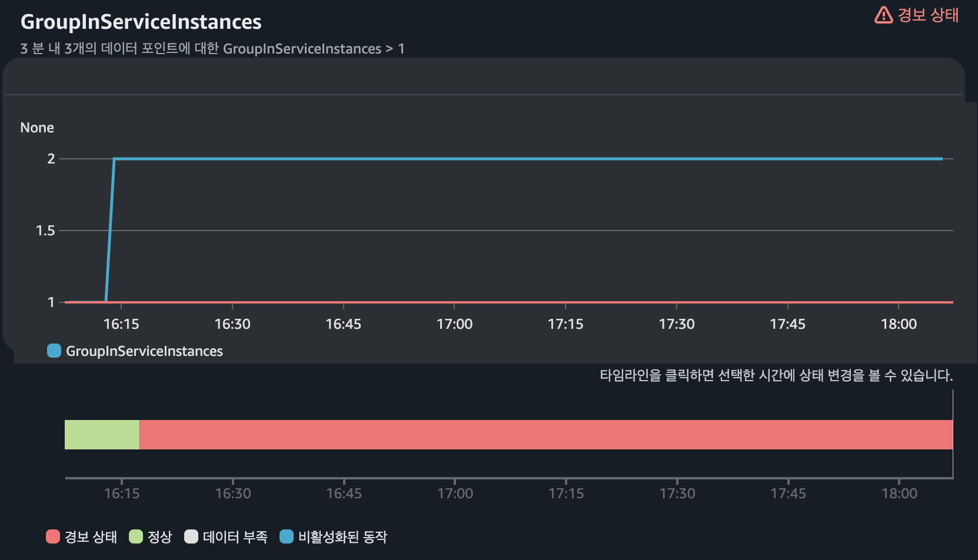Click the 17:00 tick on the state timeline

455,493
